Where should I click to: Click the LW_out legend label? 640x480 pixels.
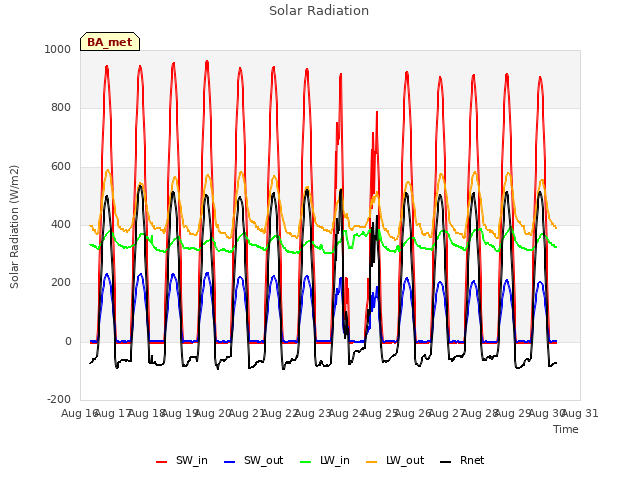405,460
